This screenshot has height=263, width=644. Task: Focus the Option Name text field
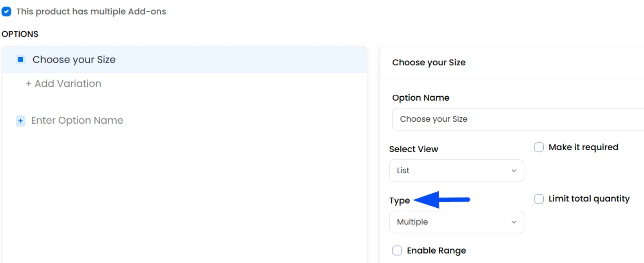coord(518,119)
